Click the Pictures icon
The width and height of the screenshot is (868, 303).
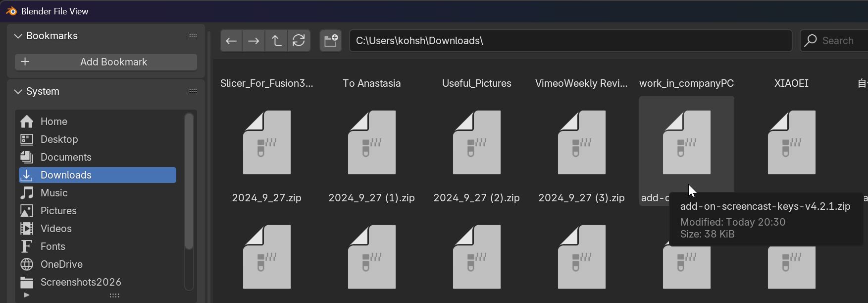tap(27, 211)
